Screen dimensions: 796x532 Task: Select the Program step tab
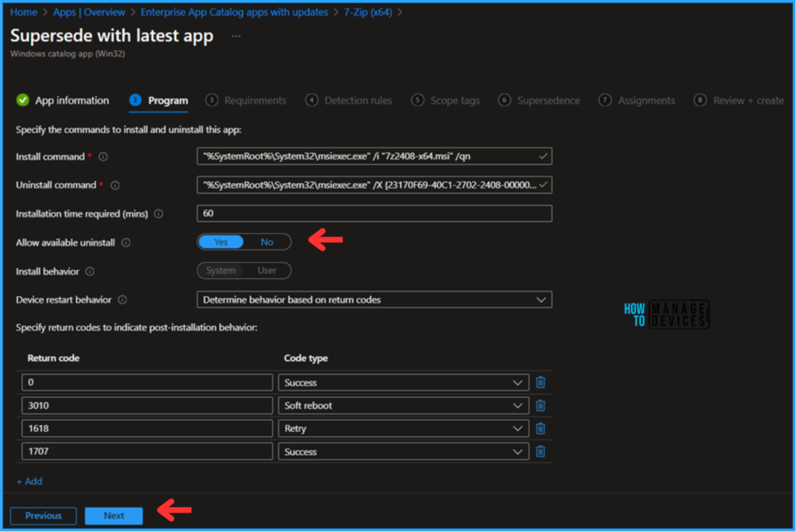[159, 100]
